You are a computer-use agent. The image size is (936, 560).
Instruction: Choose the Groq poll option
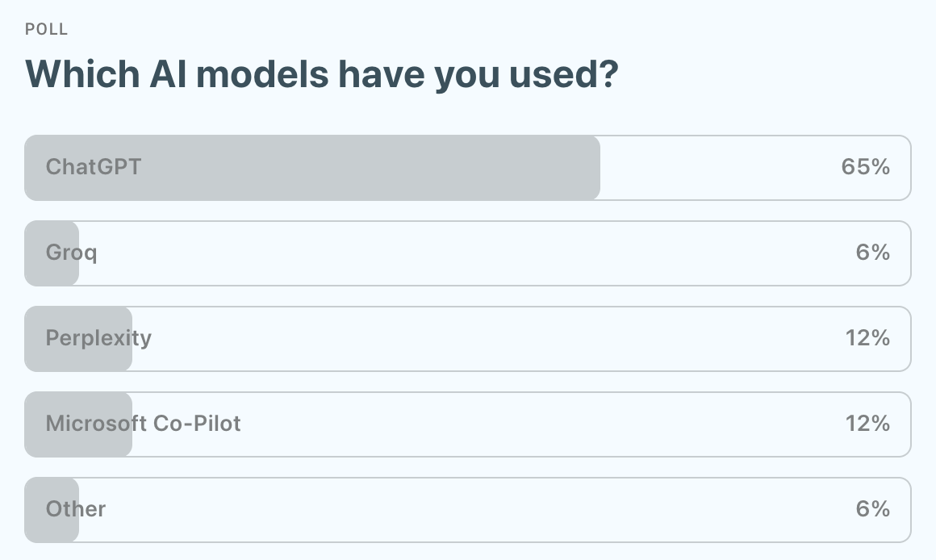(72, 253)
